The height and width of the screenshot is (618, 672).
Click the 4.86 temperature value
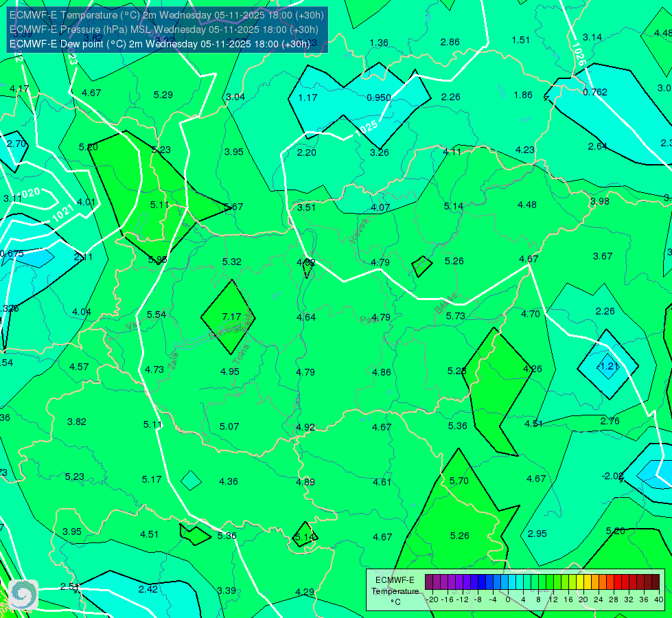(x=382, y=371)
